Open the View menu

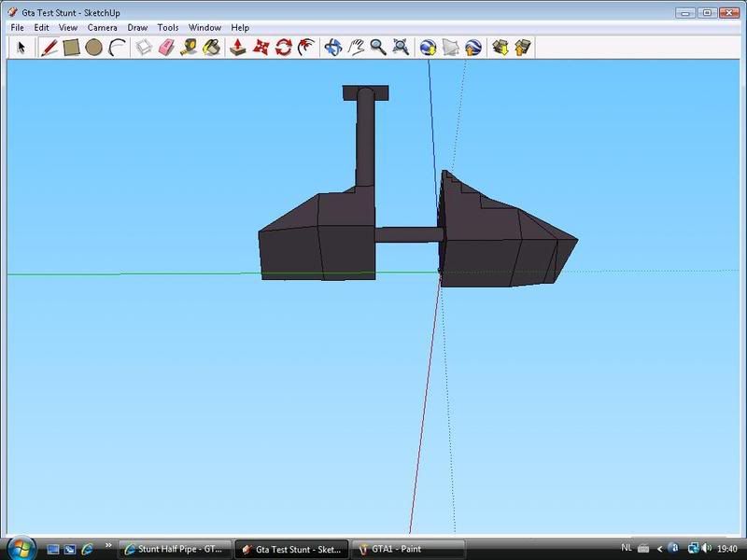tap(68, 28)
